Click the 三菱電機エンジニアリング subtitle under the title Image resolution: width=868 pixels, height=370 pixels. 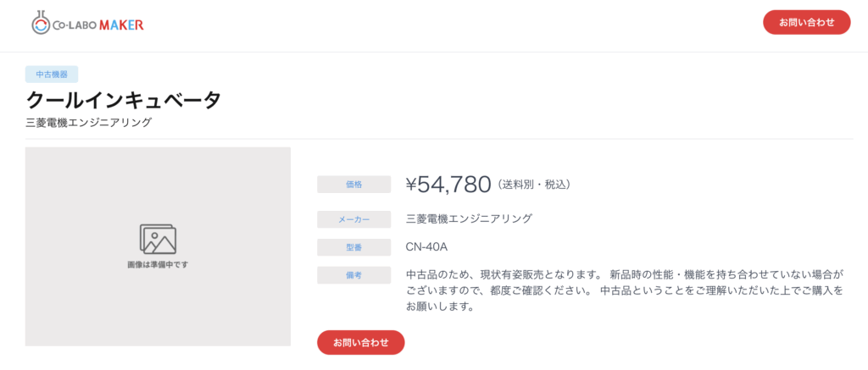88,123
